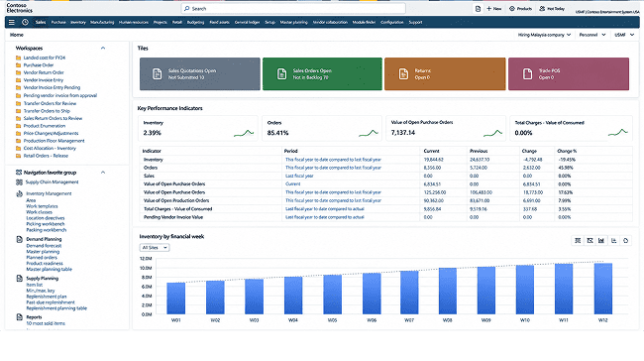This screenshot has width=644, height=361.
Task: Open the Purchase menu
Action: tap(58, 22)
